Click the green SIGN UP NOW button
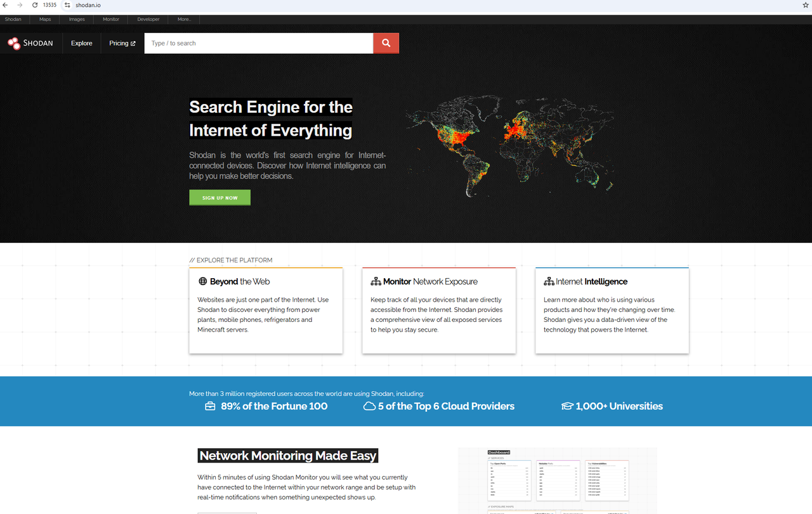Screen dimensions: 812x514 click(x=219, y=198)
